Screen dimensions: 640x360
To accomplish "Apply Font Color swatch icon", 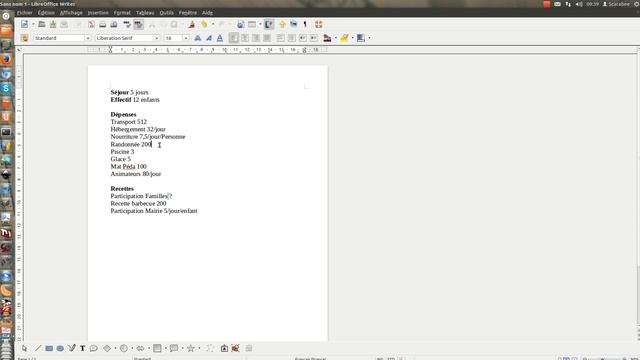I will [x=327, y=38].
